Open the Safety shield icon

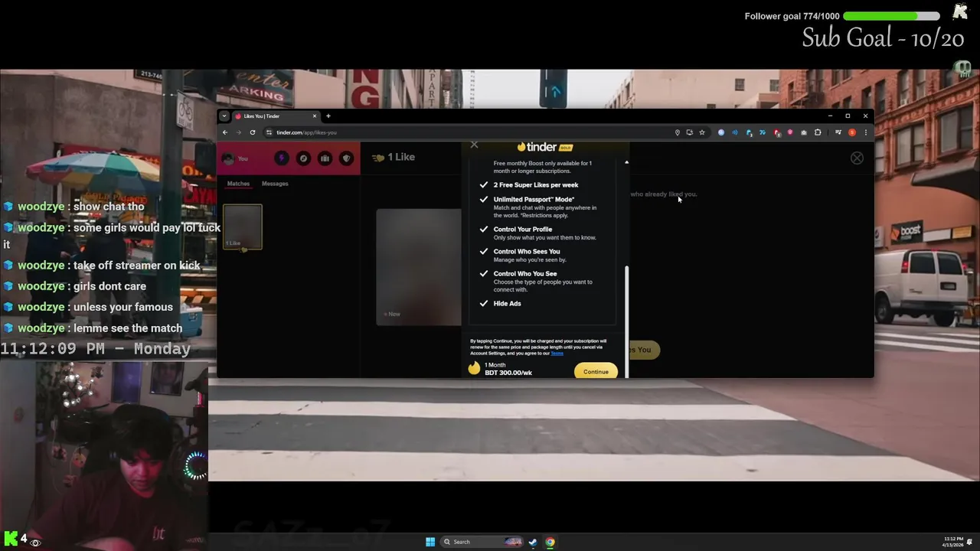(346, 158)
